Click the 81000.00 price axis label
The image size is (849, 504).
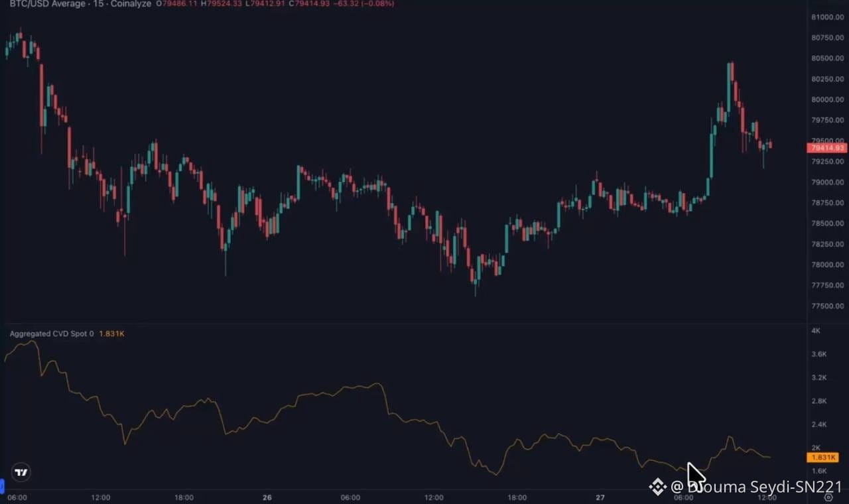pyautogui.click(x=828, y=17)
